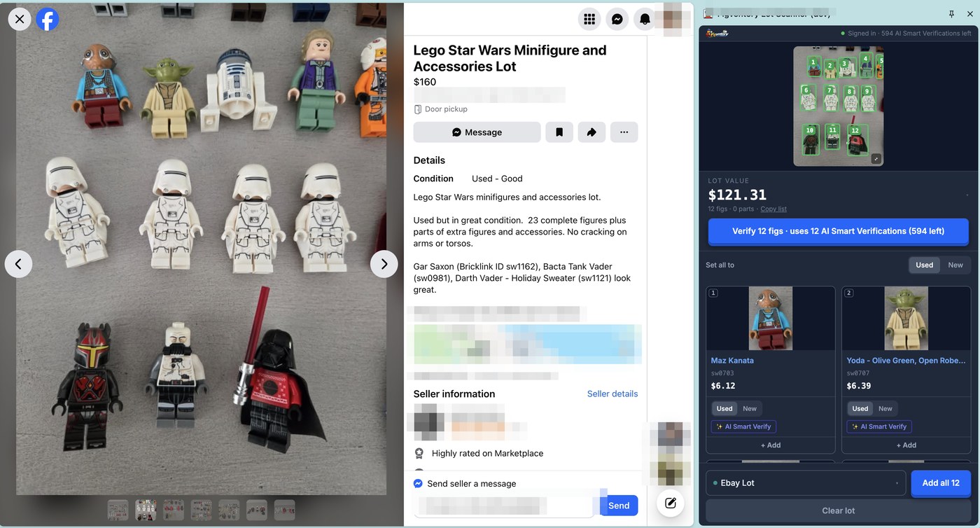Screen dimensions: 980x528
Task: Select second photo thumbnail in strip
Action: pos(146,510)
